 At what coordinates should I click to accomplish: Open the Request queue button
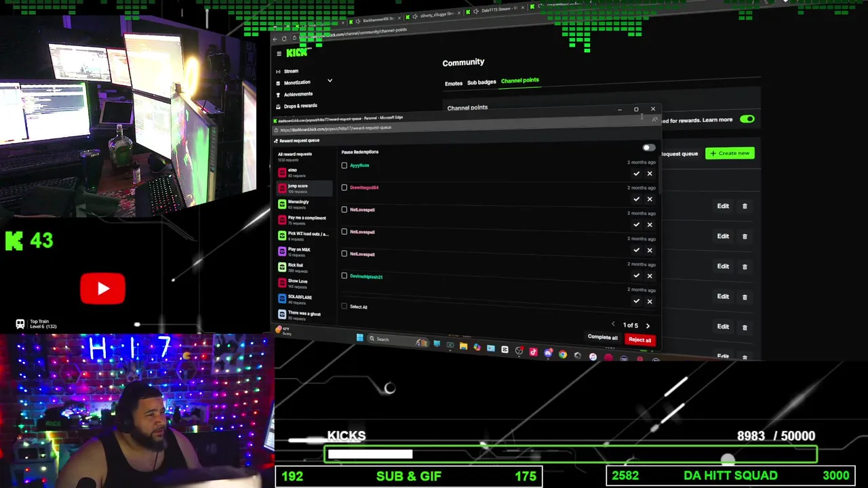point(679,154)
